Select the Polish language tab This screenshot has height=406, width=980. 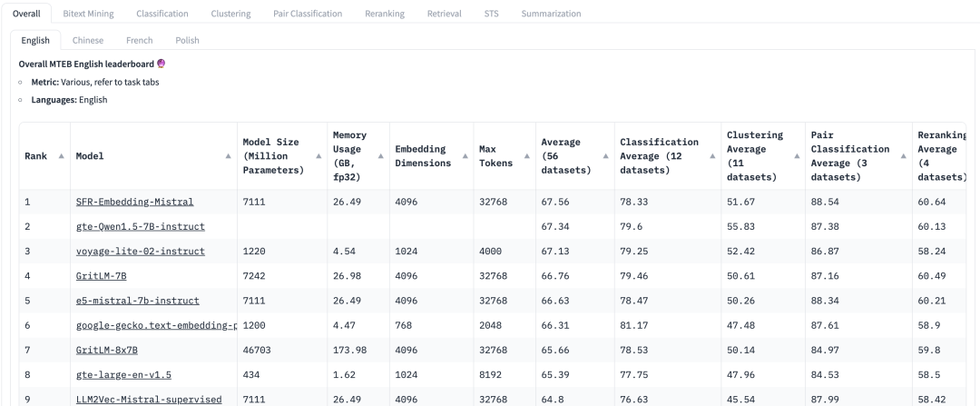click(187, 40)
